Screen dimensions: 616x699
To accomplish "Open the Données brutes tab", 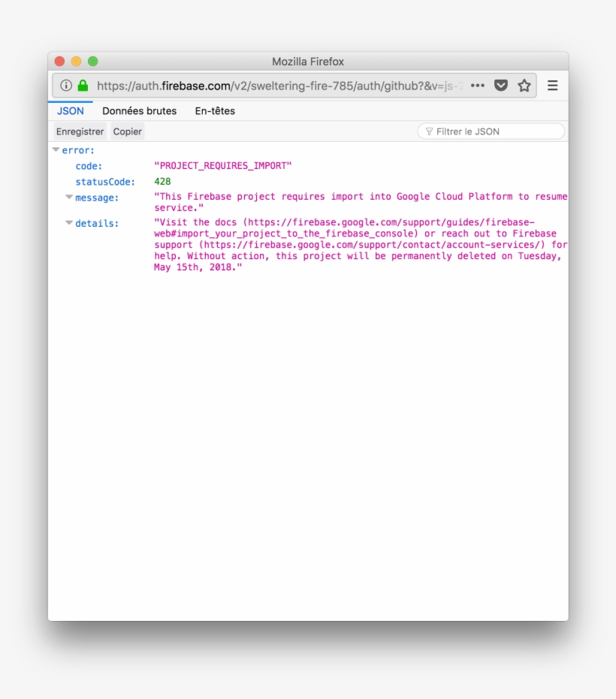I will (139, 111).
